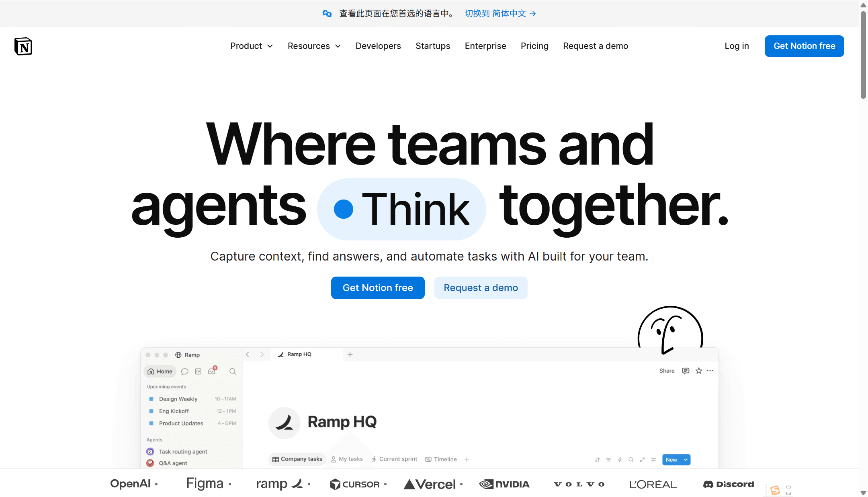Click the blue New button label
The height and width of the screenshot is (497, 868).
(671, 460)
